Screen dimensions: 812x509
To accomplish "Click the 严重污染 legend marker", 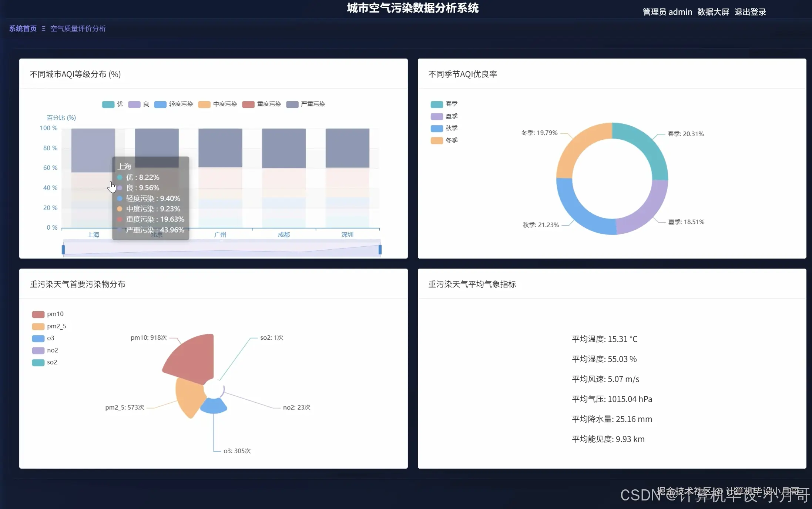I will (x=292, y=104).
